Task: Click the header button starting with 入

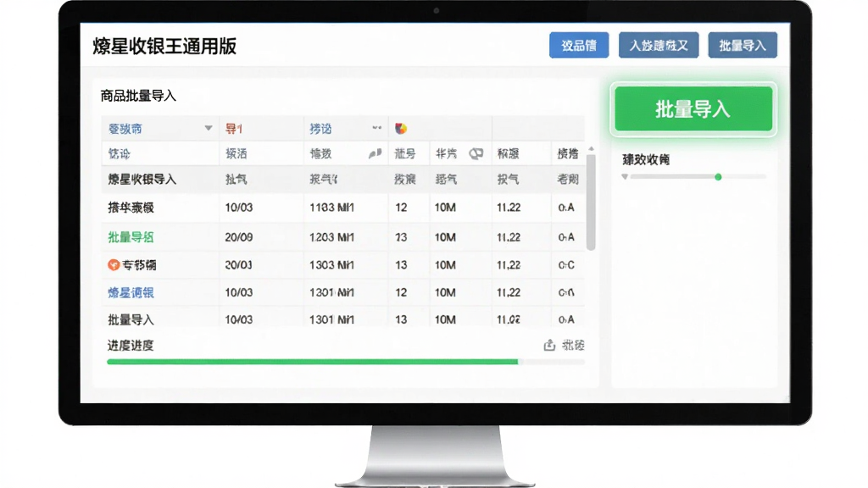Action: [x=659, y=46]
